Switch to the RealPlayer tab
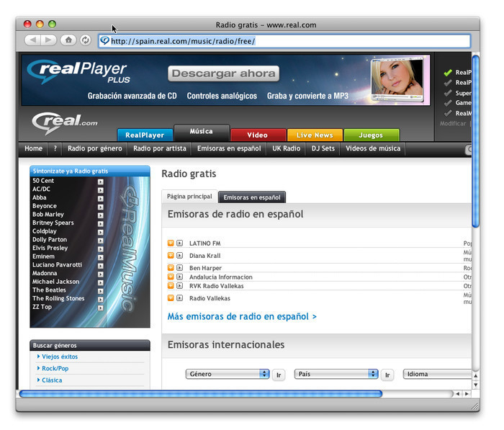This screenshot has height=430, width=504. tap(145, 135)
